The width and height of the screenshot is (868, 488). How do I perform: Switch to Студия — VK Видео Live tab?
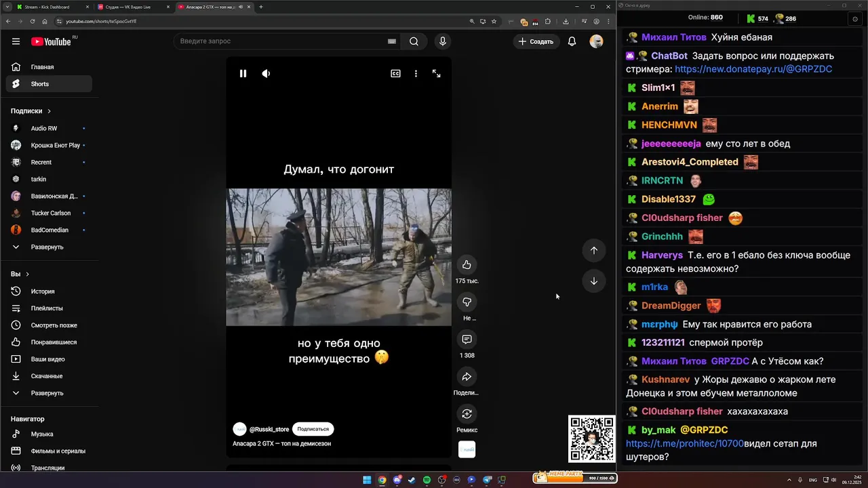click(134, 7)
